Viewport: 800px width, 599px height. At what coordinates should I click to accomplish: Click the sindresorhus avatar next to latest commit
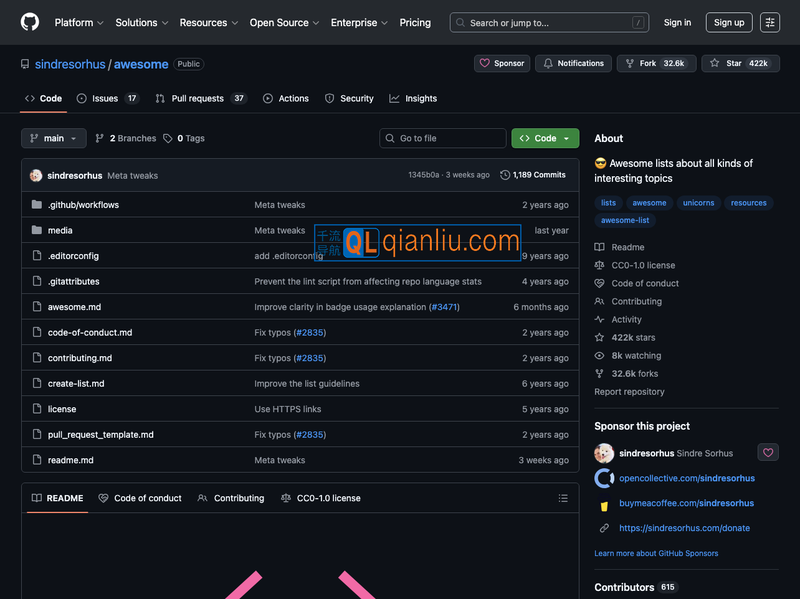[36, 175]
